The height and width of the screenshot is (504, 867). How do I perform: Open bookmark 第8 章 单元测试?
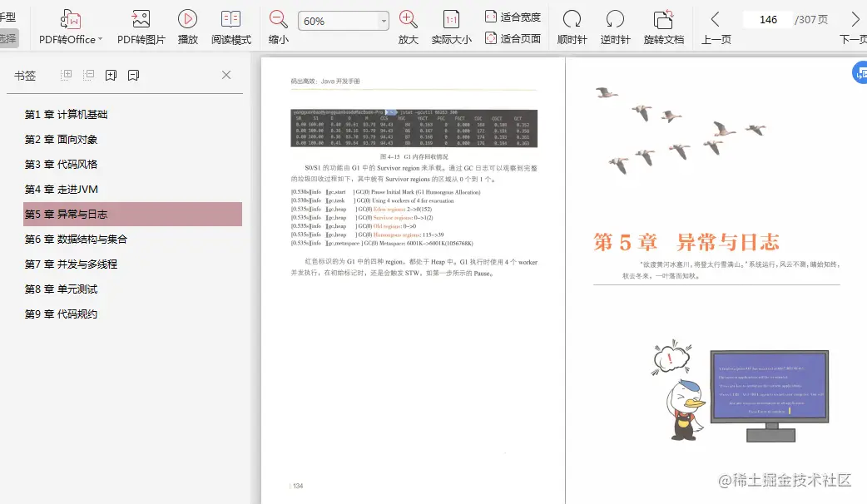coord(61,289)
